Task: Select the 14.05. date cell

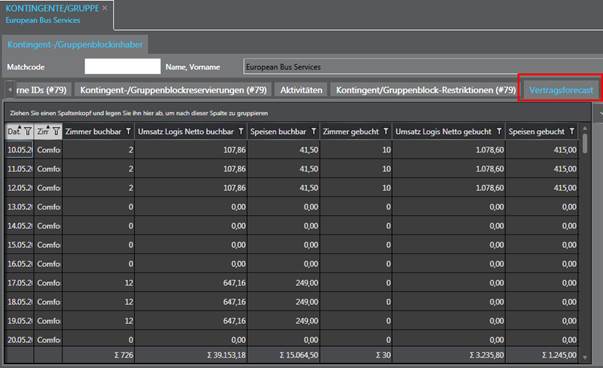Action: click(20, 226)
